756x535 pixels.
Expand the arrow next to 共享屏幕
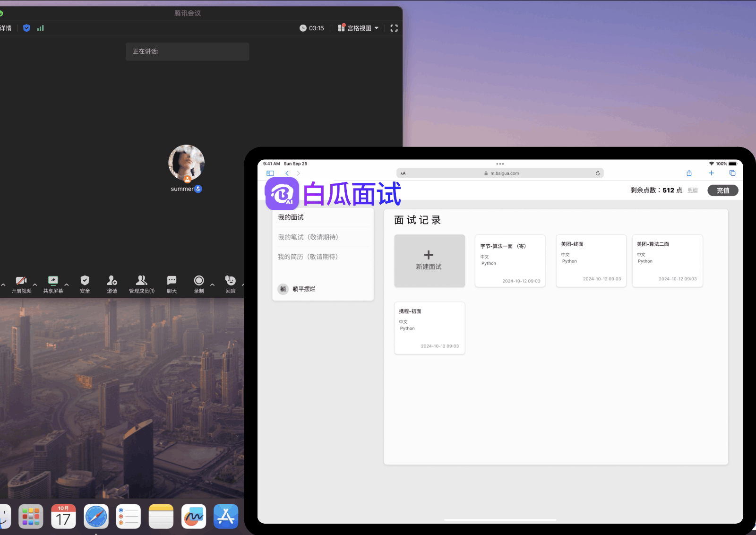coord(67,285)
